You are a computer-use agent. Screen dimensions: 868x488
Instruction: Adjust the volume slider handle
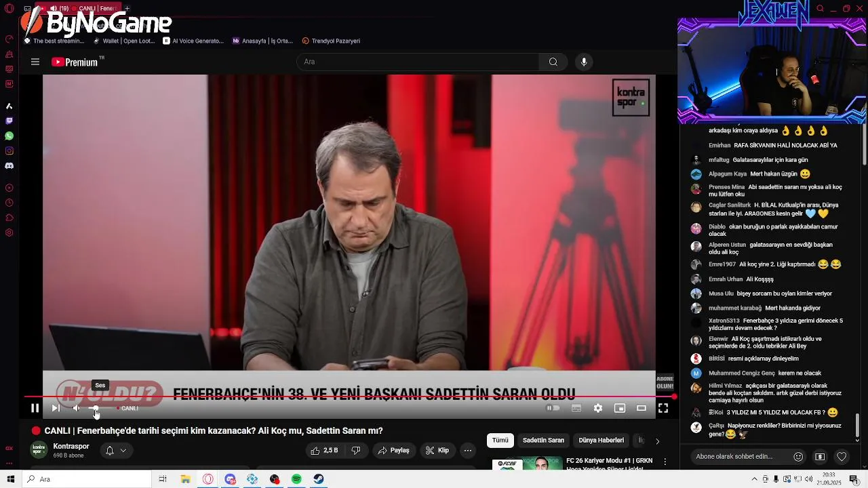tap(96, 408)
